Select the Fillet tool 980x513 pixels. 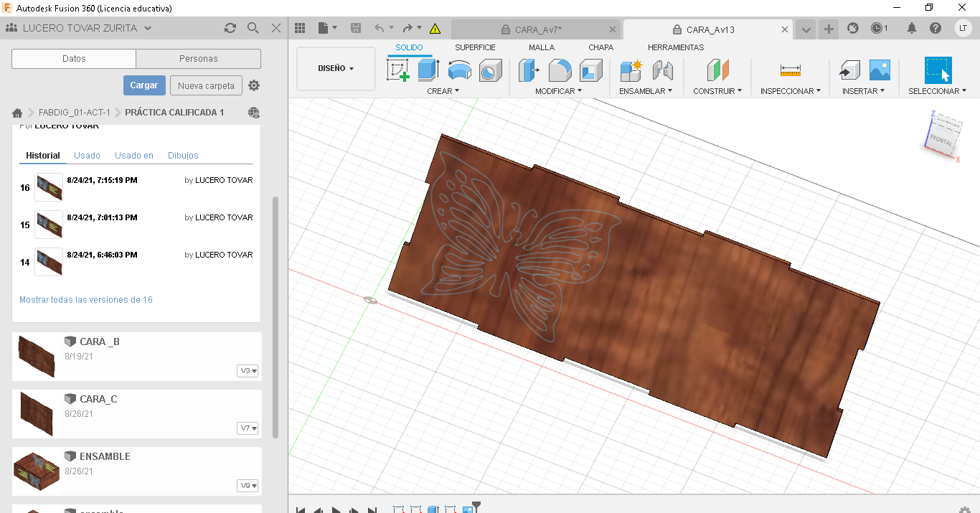pyautogui.click(x=560, y=70)
